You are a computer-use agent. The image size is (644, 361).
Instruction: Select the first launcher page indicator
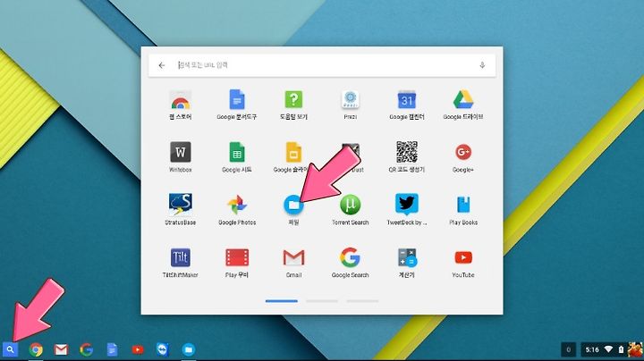[282, 301]
